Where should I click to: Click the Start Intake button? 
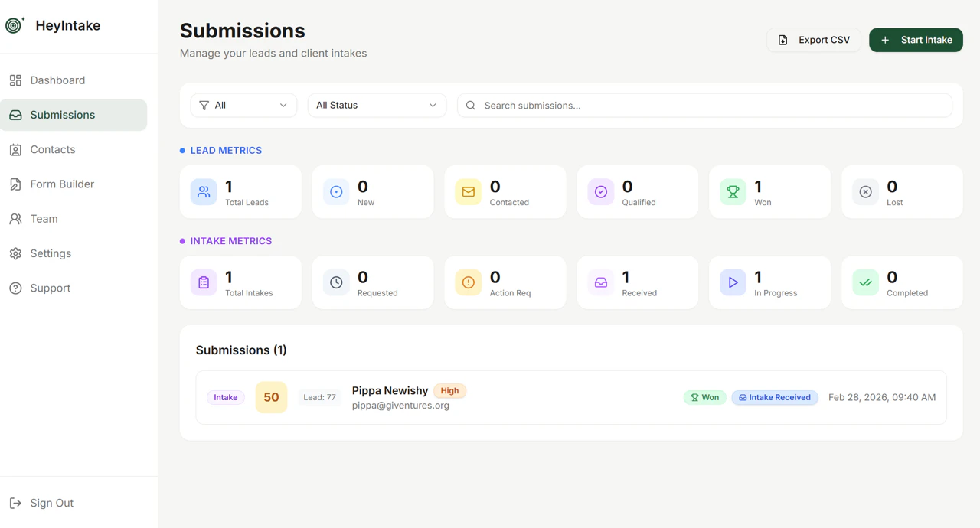916,40
